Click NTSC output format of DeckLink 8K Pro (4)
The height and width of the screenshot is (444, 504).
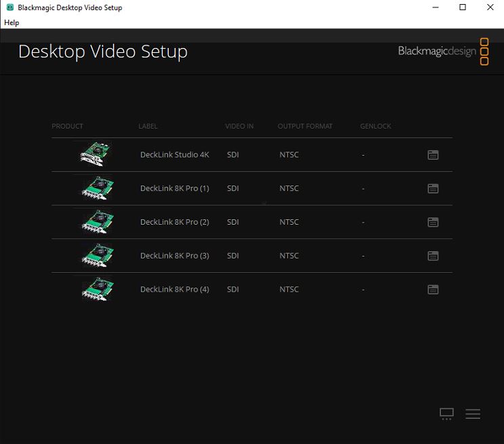[289, 290]
